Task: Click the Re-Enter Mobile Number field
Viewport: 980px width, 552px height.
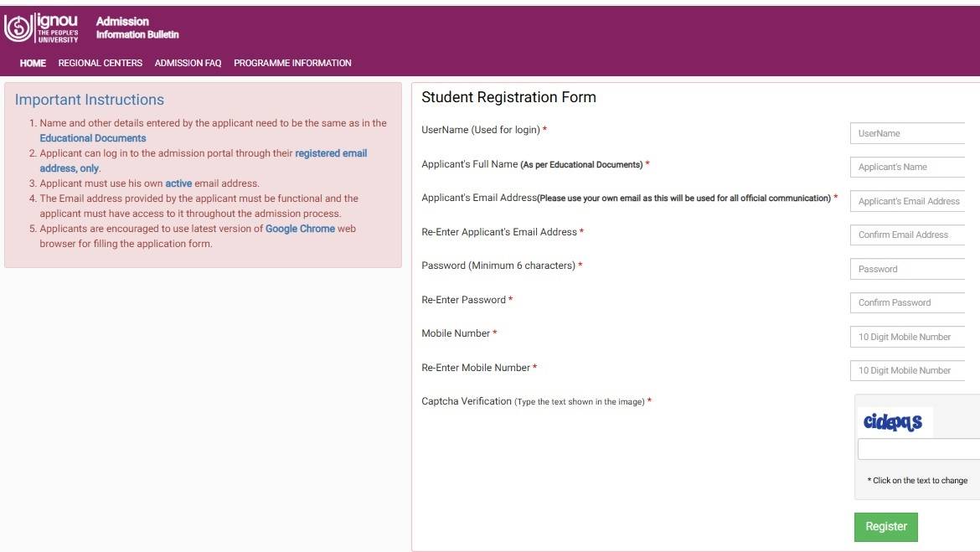Action: pos(909,370)
